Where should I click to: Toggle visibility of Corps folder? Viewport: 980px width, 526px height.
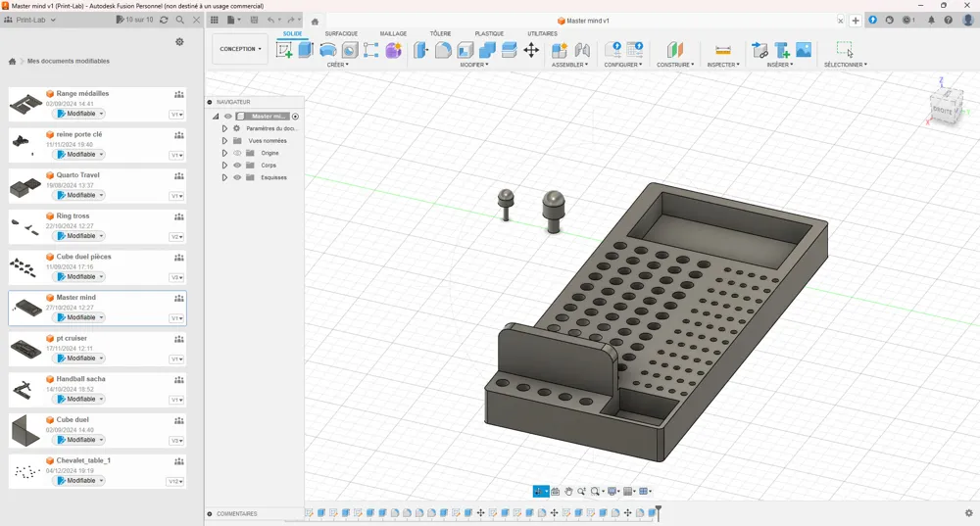tap(237, 166)
